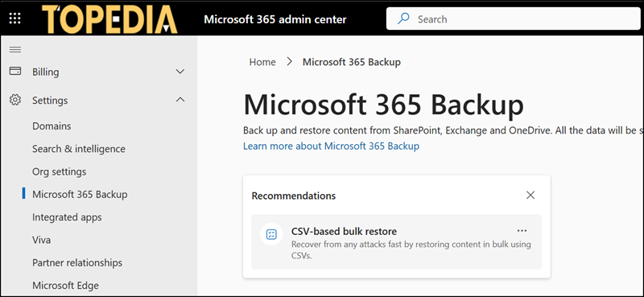This screenshot has width=644, height=297.
Task: Open the app launcher waffle icon
Action: pyautogui.click(x=14, y=19)
